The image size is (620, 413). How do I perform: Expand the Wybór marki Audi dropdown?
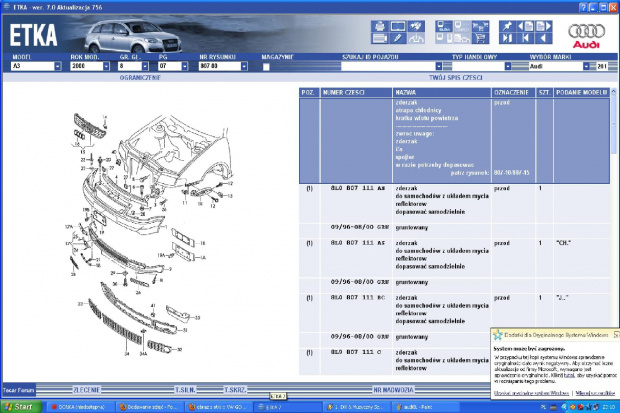pos(586,66)
